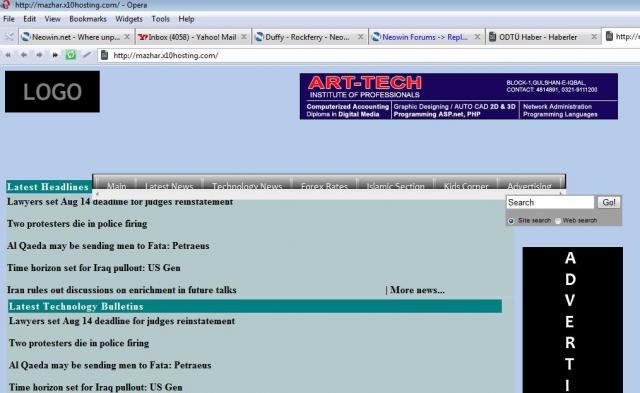Close the Yahoo! Mail Inbox tab

pyautogui.click(x=244, y=37)
